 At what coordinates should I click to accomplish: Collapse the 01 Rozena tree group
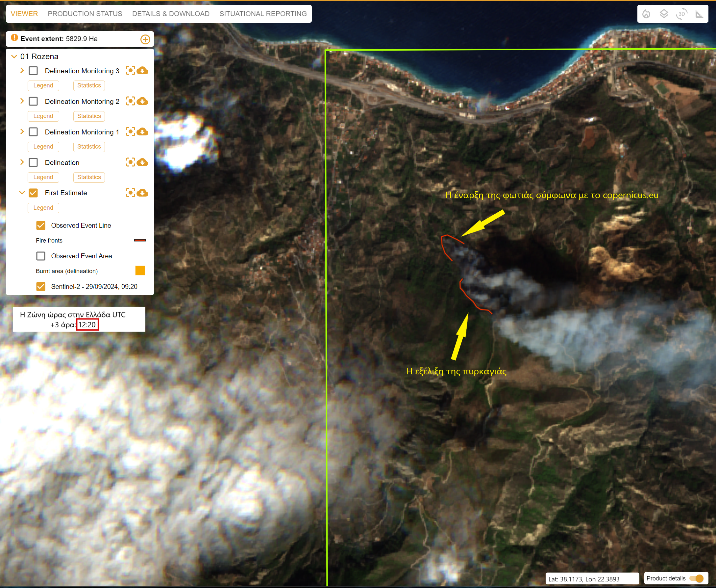(14, 57)
